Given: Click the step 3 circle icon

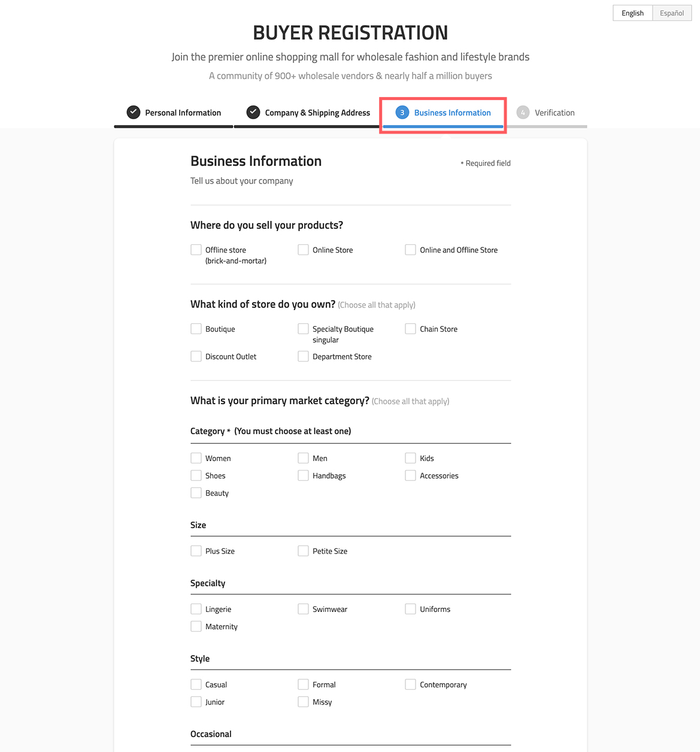Looking at the screenshot, I should pos(402,112).
